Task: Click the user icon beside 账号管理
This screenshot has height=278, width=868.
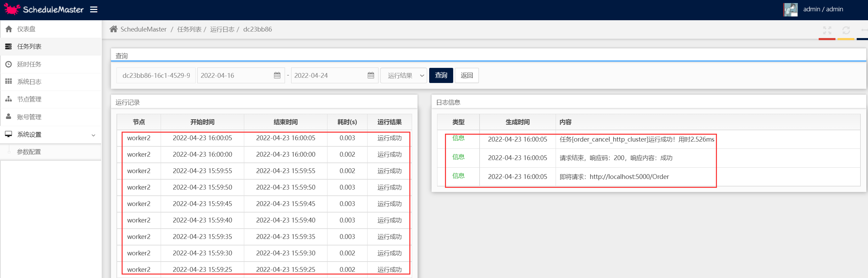Action: click(9, 116)
